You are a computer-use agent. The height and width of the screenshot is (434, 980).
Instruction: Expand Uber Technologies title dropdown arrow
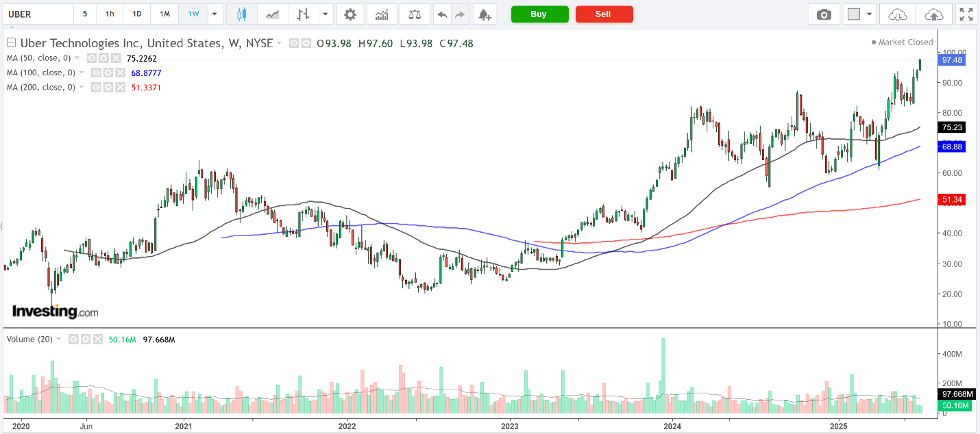click(x=280, y=43)
